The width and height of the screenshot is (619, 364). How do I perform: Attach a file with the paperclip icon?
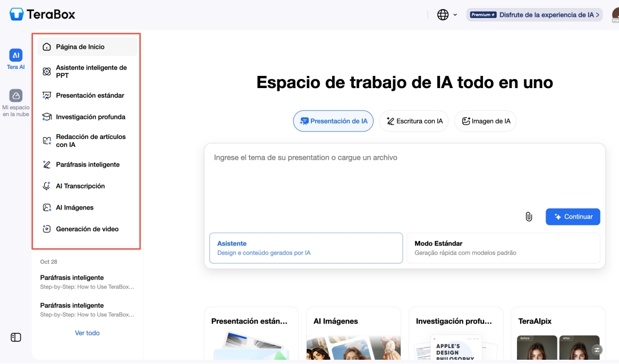tap(529, 216)
